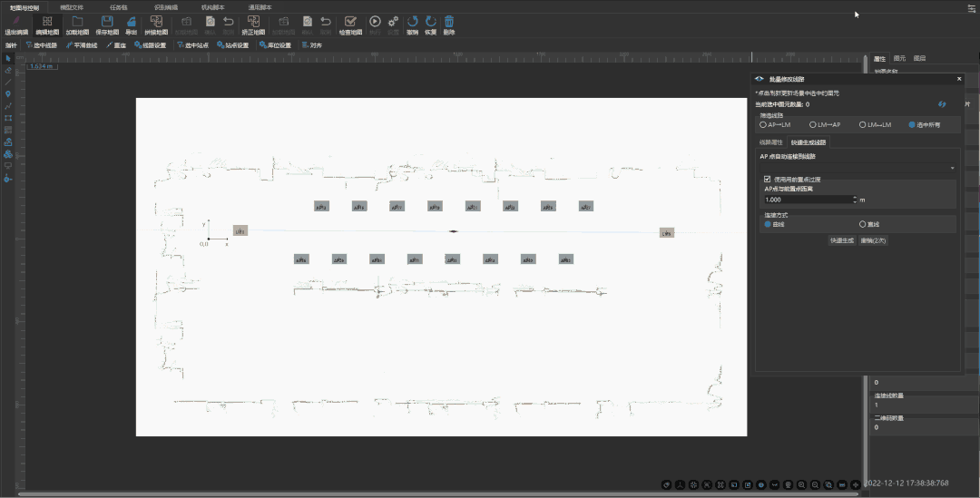Close the 批量修改线路 dialog

(x=959, y=79)
